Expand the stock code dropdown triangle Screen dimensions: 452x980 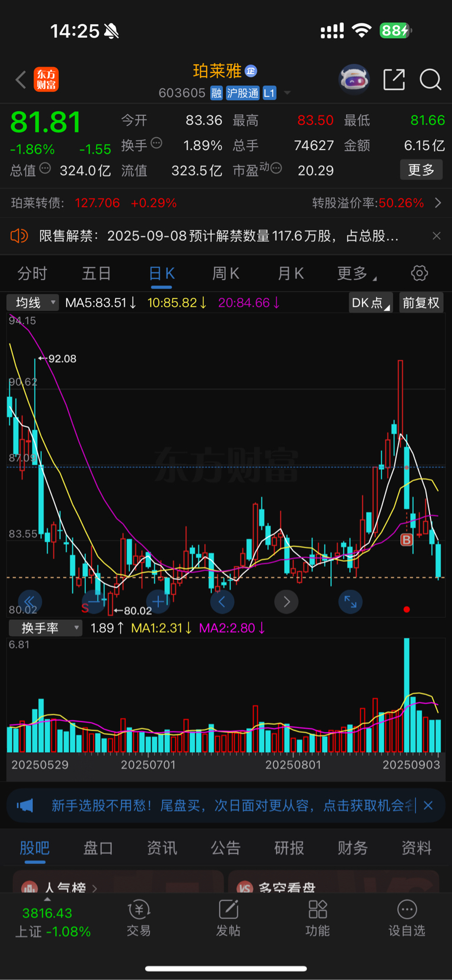(287, 93)
